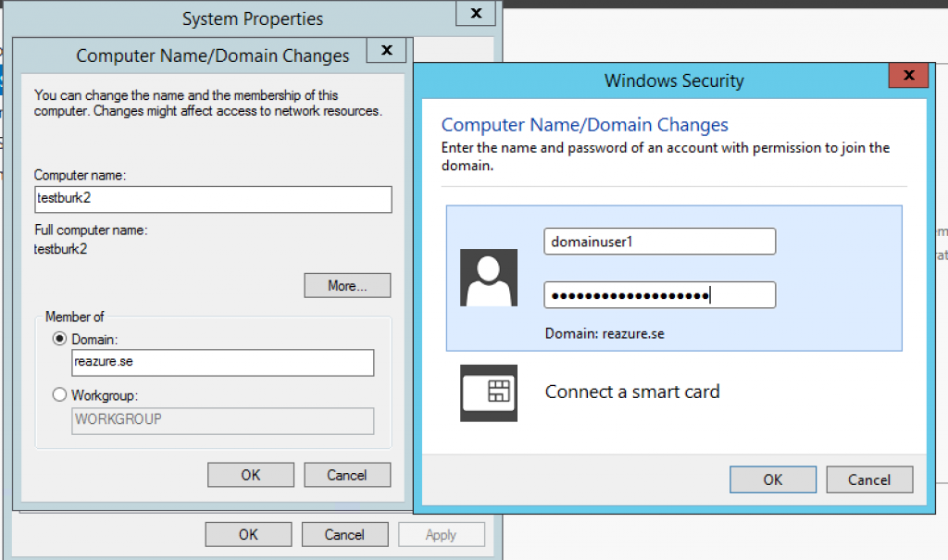Viewport: 948px width, 560px height.
Task: Select the Workgroup radio button
Action: click(59, 394)
